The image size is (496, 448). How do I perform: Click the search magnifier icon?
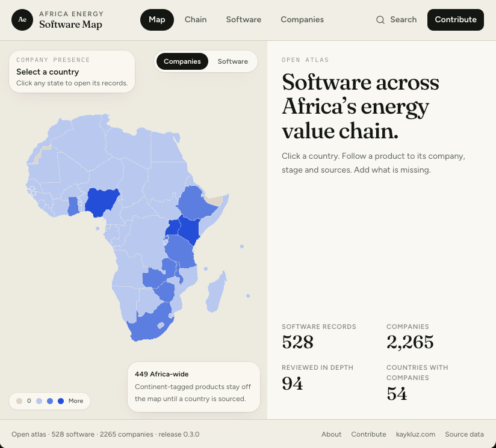click(380, 20)
